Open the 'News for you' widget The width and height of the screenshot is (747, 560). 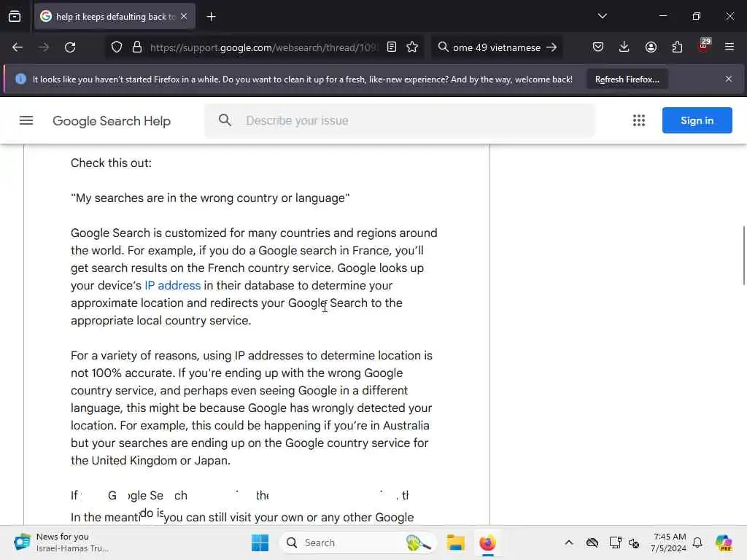pos(61,542)
